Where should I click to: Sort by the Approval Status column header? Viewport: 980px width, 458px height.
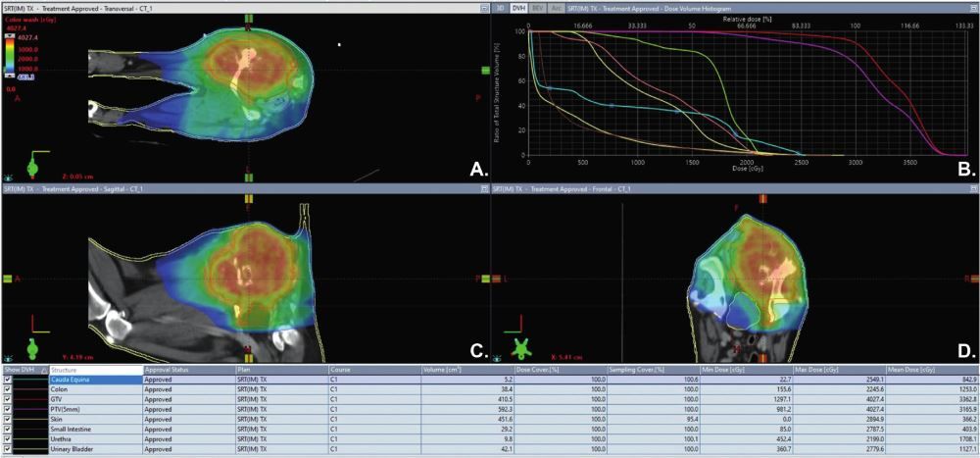pyautogui.click(x=189, y=370)
